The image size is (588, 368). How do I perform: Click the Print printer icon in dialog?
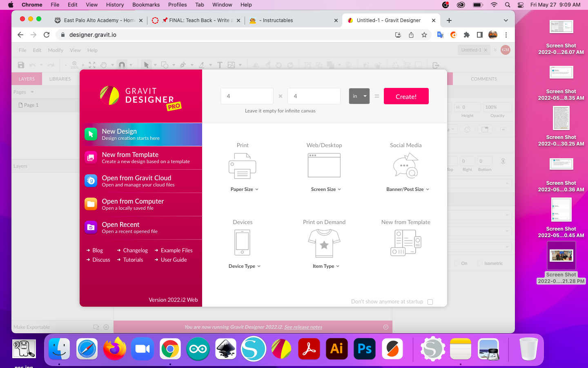pos(242,165)
